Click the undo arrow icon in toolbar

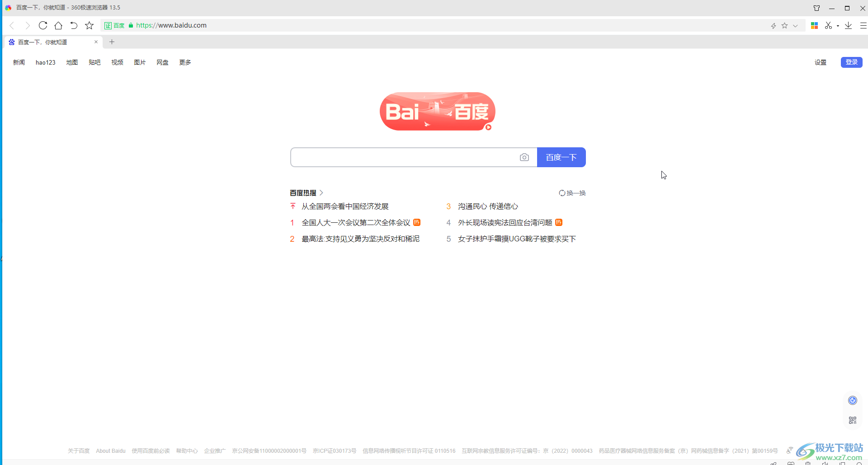pos(74,25)
